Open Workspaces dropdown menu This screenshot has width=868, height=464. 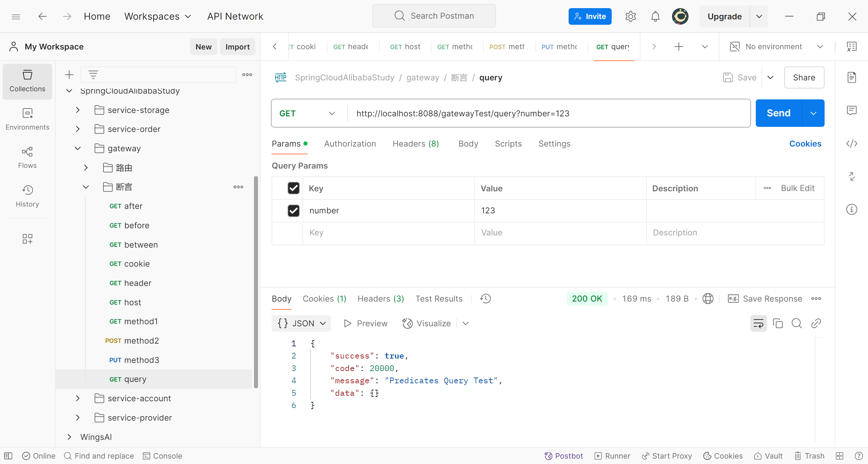point(158,16)
